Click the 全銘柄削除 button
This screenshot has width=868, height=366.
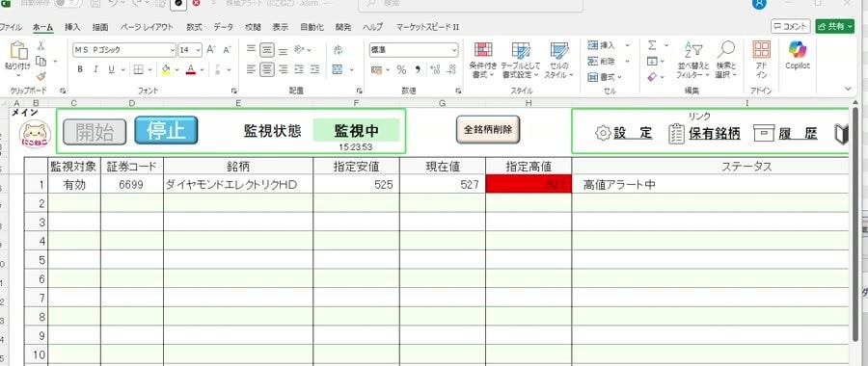tap(488, 130)
